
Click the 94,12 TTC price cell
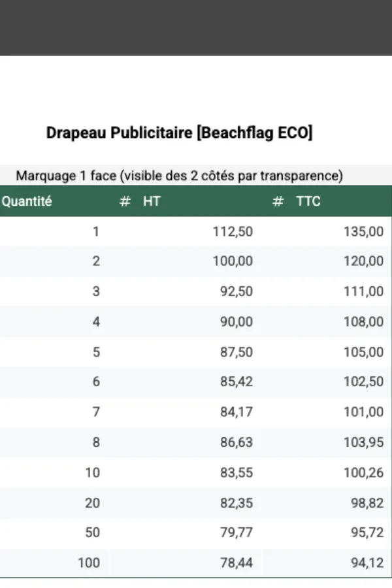(367, 563)
